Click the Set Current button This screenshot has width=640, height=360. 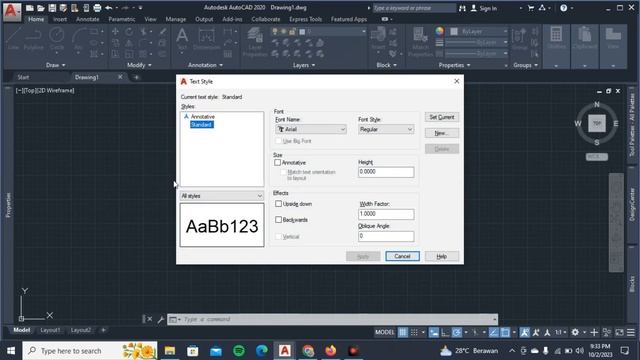442,117
